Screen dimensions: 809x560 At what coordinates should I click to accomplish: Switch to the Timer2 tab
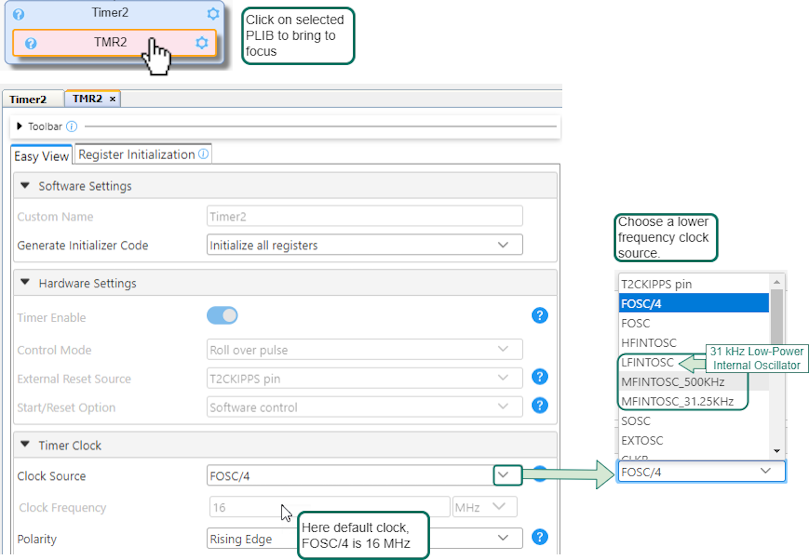(x=28, y=99)
